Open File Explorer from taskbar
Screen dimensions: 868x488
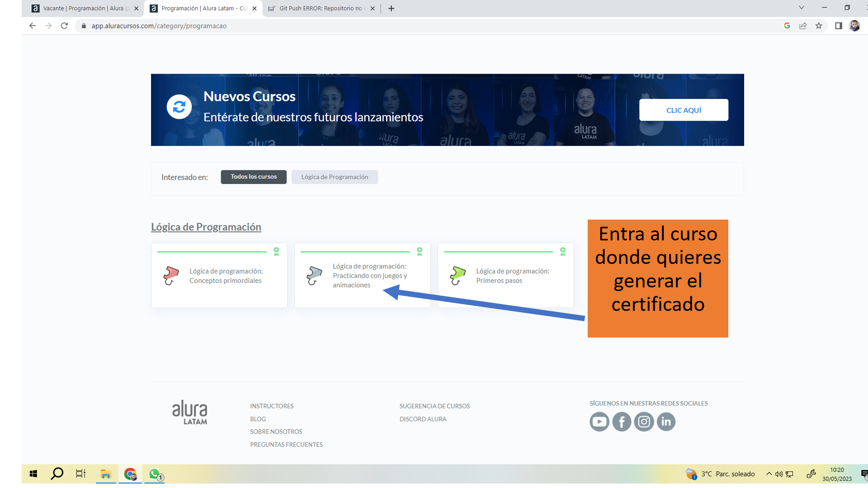(x=106, y=474)
